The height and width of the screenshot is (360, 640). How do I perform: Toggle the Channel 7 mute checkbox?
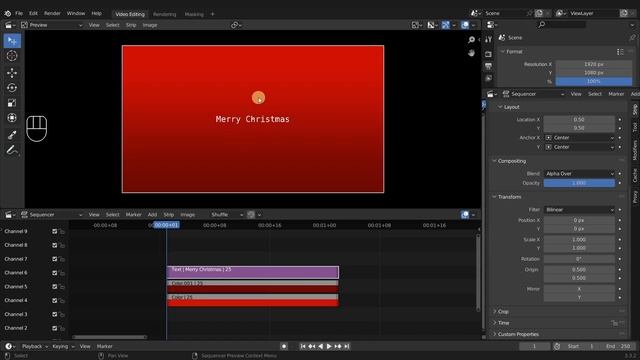(55, 259)
